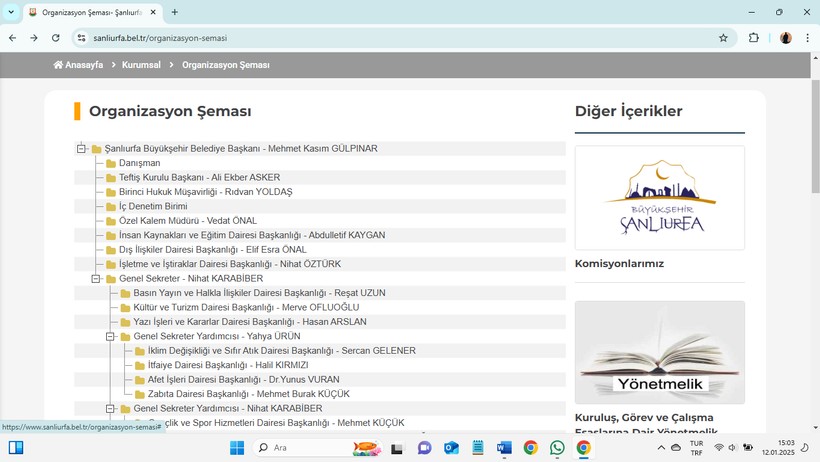The height and width of the screenshot is (462, 820).
Task: Open the Chrome extensions puzzle icon
Action: click(754, 38)
